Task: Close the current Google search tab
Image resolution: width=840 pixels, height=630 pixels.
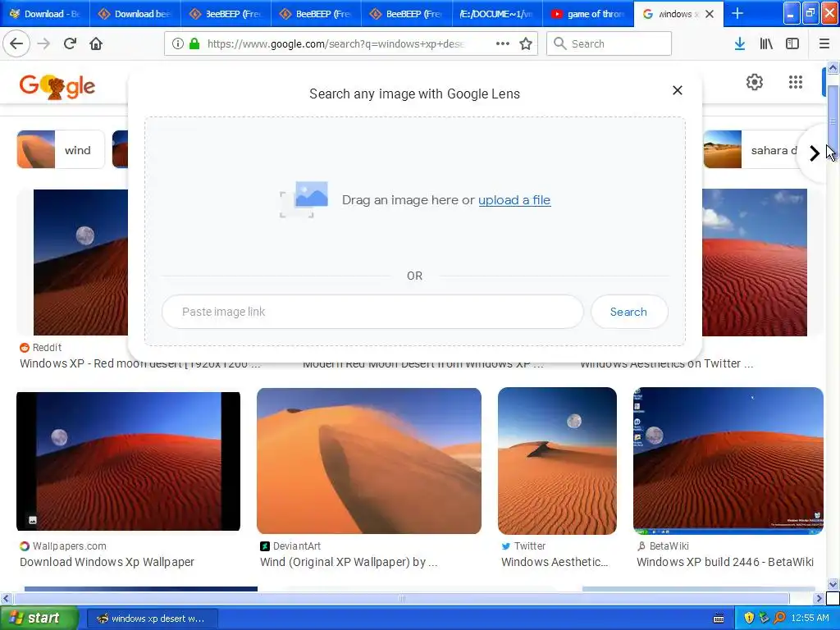Action: [x=710, y=14]
